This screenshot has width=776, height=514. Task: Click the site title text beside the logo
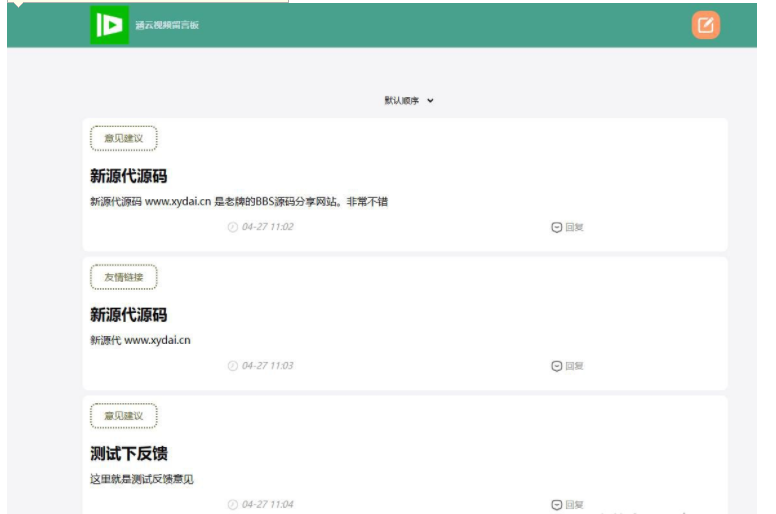tap(167, 25)
